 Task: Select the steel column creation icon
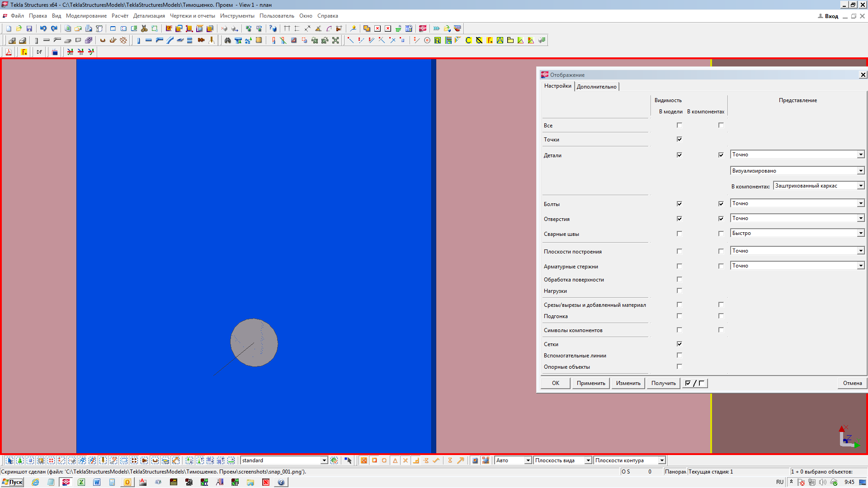(x=138, y=40)
